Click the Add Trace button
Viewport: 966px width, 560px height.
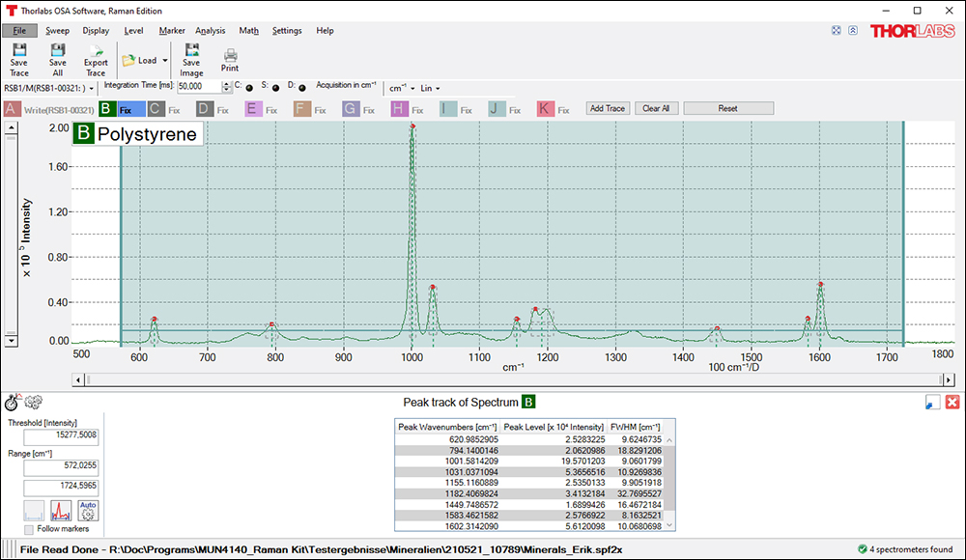click(607, 108)
